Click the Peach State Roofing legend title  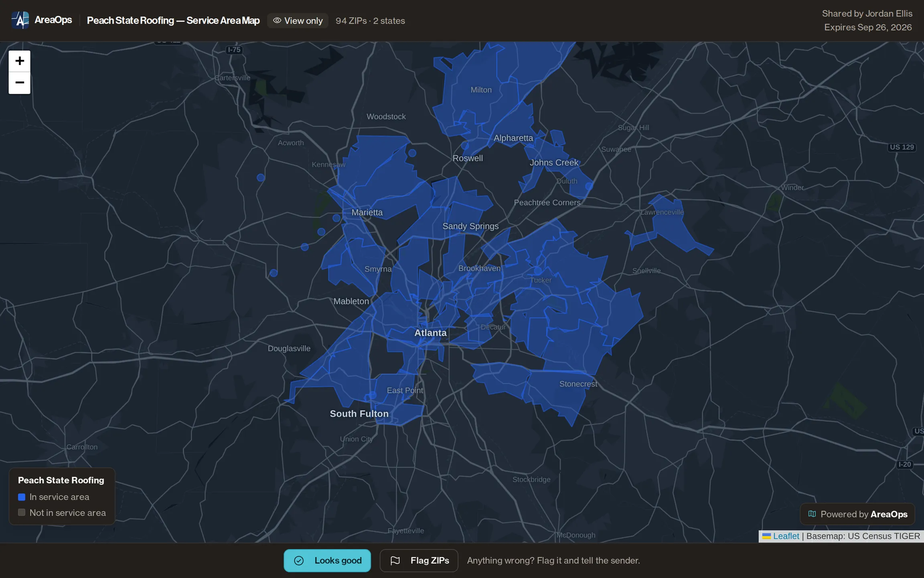61,480
